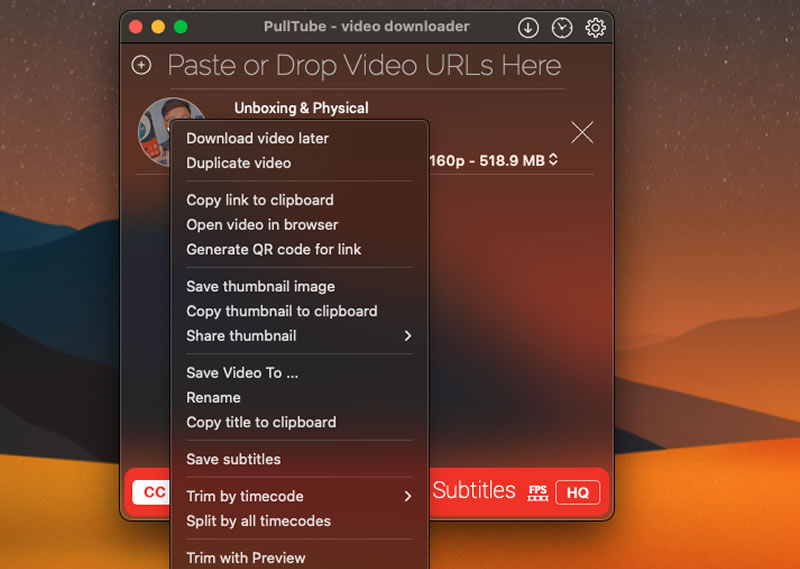Image resolution: width=800 pixels, height=569 pixels.
Task: Toggle the FPS option icon
Action: point(538,492)
